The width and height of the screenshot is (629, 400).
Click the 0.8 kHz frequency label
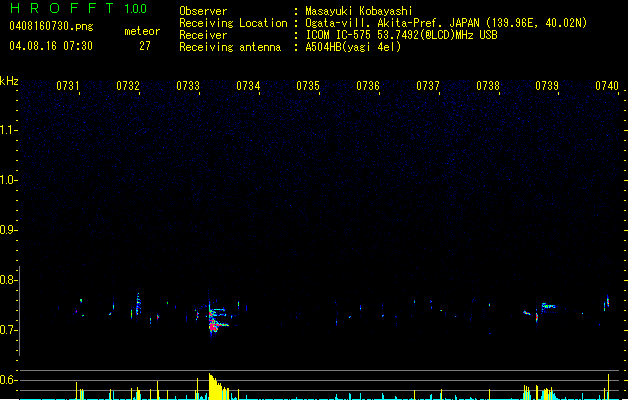pyautogui.click(x=7, y=280)
